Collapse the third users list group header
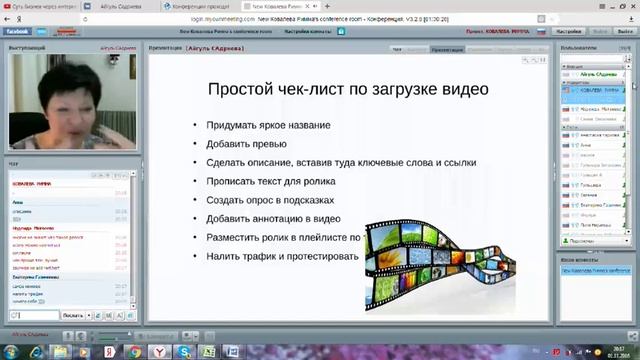Viewport: 640px width, 360px height. tap(593, 127)
